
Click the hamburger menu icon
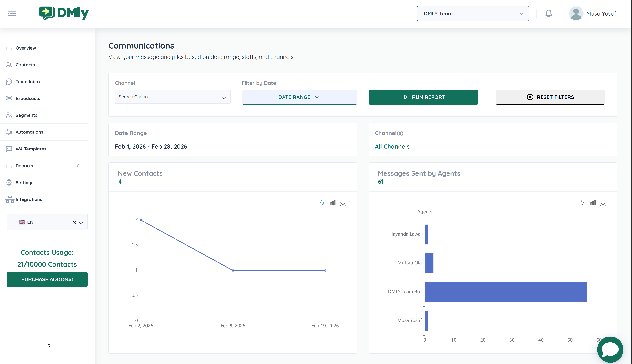tap(12, 13)
